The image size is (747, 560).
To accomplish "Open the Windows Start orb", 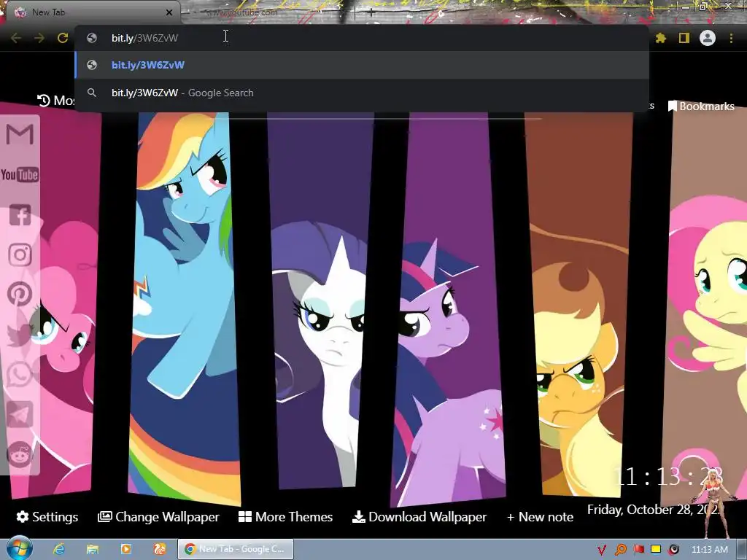I will click(19, 548).
